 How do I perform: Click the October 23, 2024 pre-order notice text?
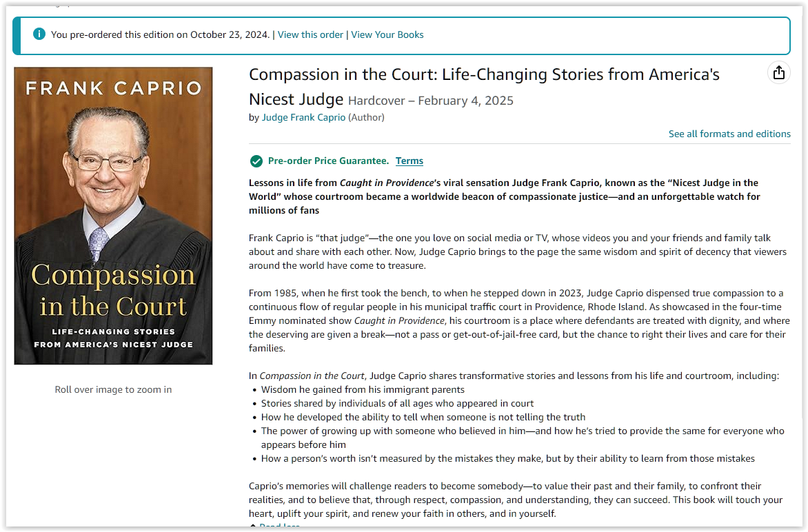[160, 34]
